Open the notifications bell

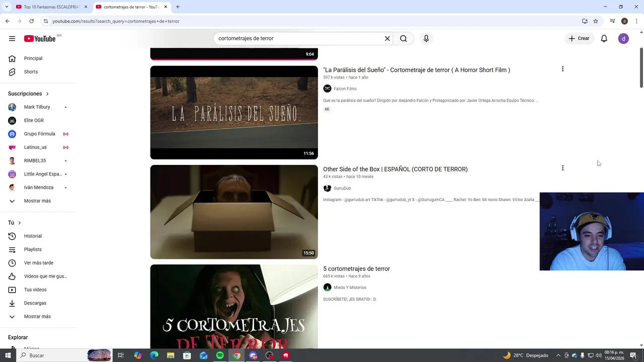pyautogui.click(x=604, y=38)
